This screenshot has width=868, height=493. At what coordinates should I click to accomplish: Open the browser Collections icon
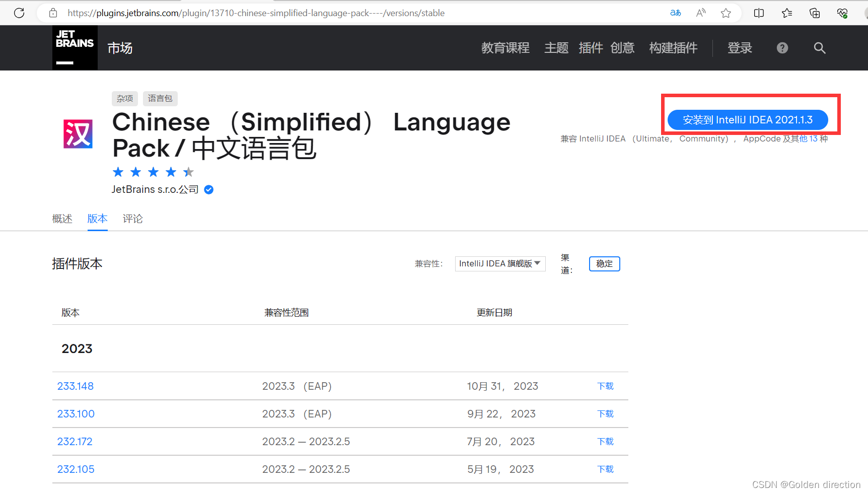click(814, 13)
